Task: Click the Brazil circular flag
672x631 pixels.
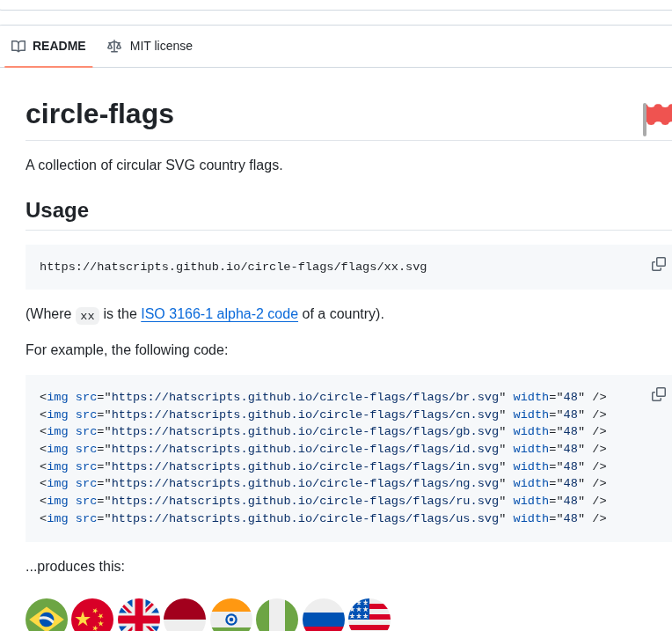Action: click(47, 614)
